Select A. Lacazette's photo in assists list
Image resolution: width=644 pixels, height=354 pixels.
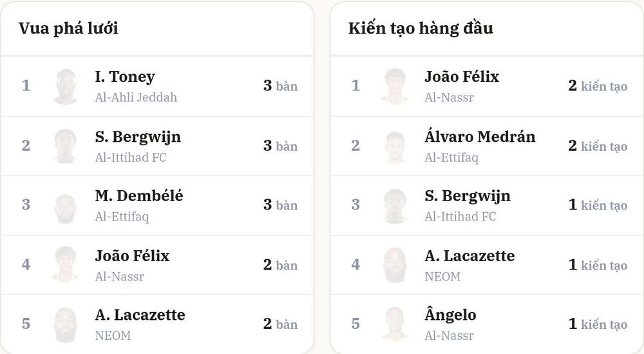395,264
